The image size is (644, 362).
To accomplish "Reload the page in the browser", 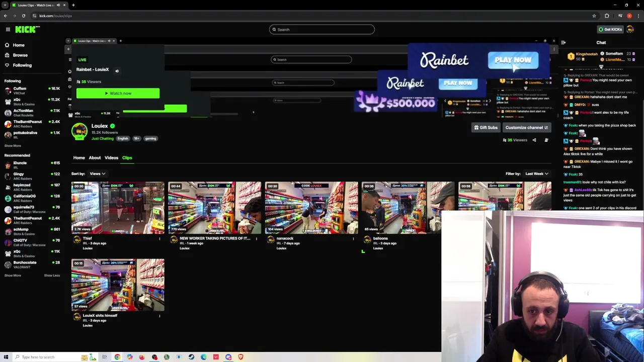I will pyautogui.click(x=23, y=16).
